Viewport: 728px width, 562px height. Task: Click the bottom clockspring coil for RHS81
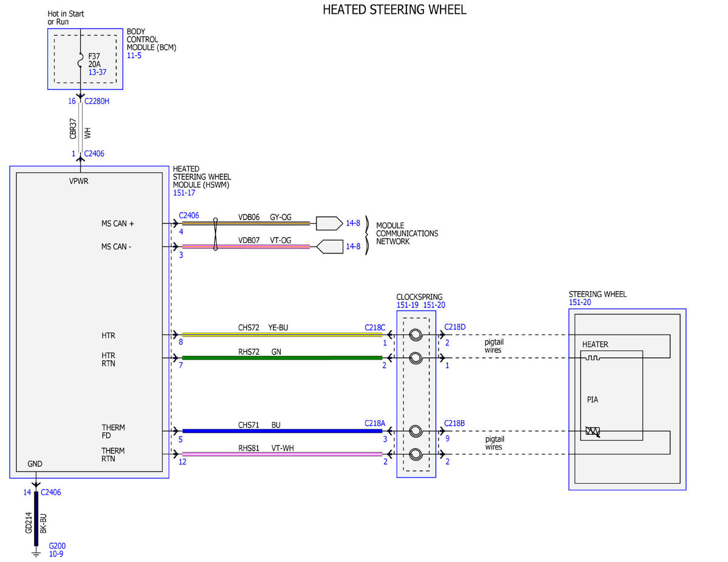click(x=416, y=454)
